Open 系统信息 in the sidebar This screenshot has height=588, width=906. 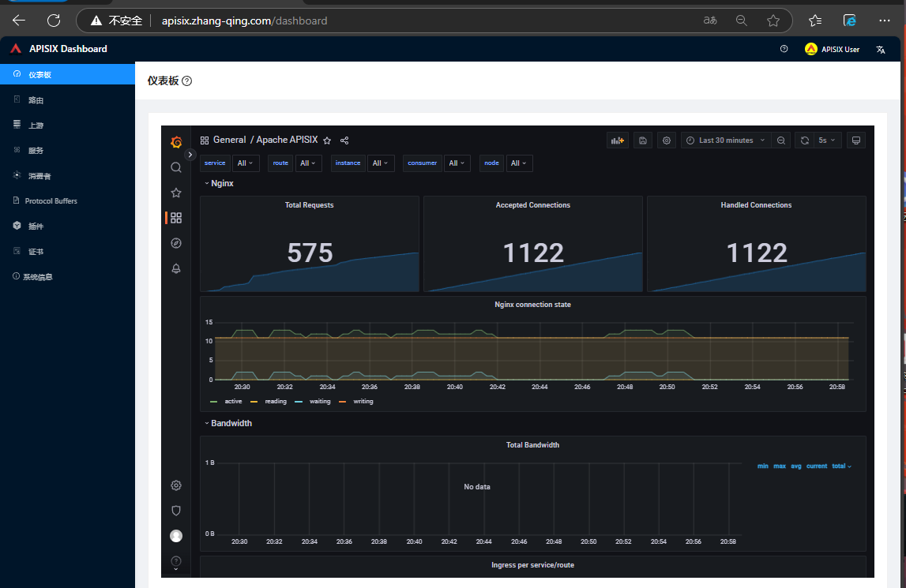[x=68, y=277]
